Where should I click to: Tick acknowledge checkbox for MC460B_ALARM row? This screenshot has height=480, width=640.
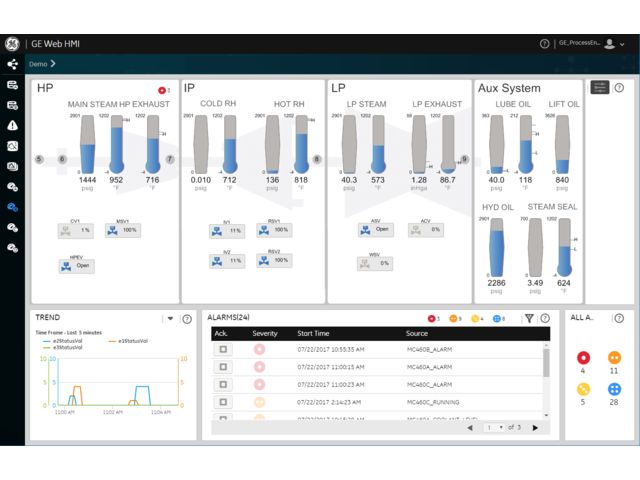224,350
